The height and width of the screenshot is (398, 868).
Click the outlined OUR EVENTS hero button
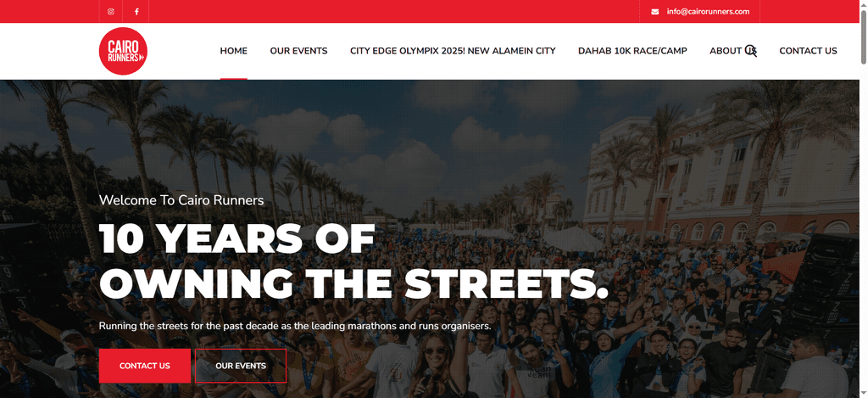point(241,366)
